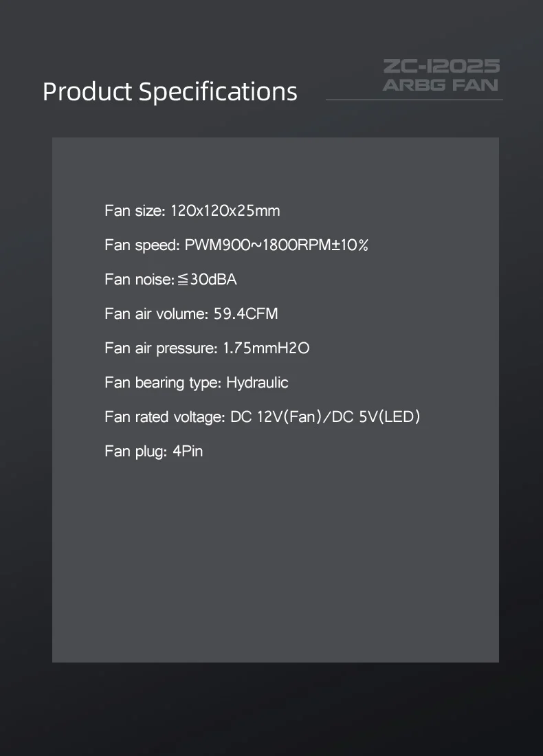Click the Hydraulic bearing value
Image resolution: width=543 pixels, height=756 pixels.
tap(258, 383)
